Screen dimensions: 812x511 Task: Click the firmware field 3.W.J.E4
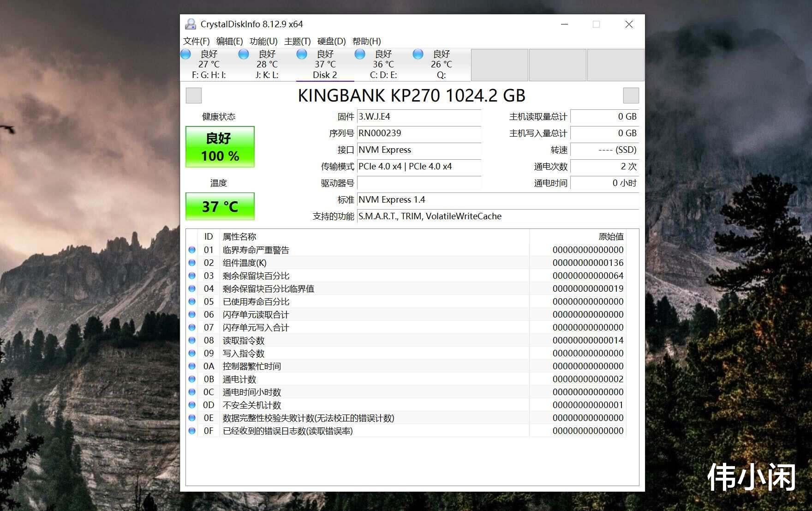(x=419, y=117)
